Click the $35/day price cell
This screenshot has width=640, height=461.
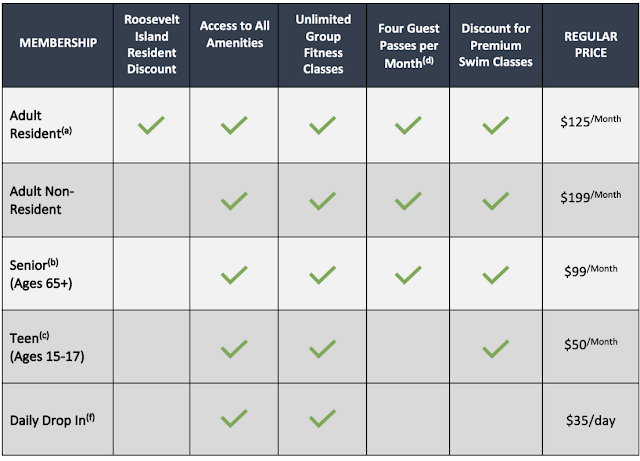pyautogui.click(x=591, y=420)
